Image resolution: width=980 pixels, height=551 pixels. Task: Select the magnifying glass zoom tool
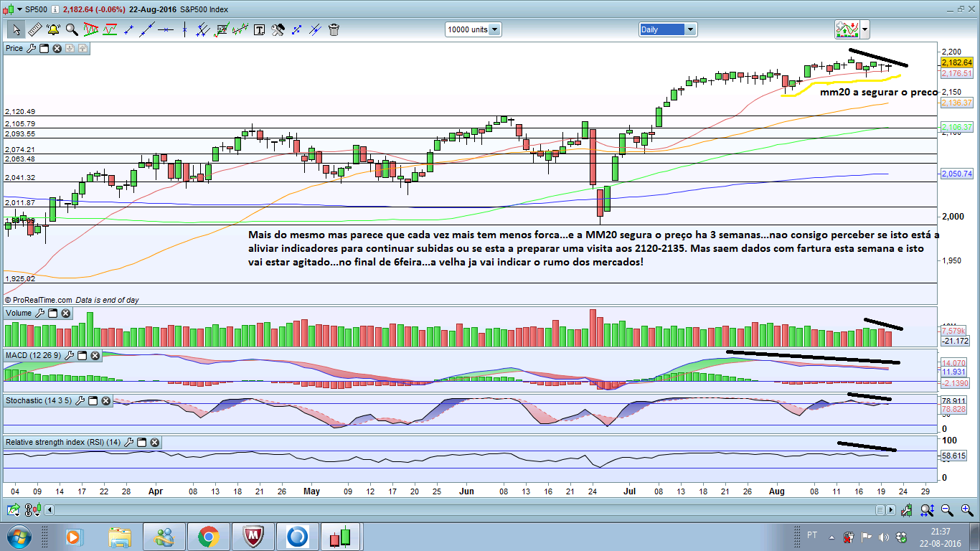(x=72, y=29)
